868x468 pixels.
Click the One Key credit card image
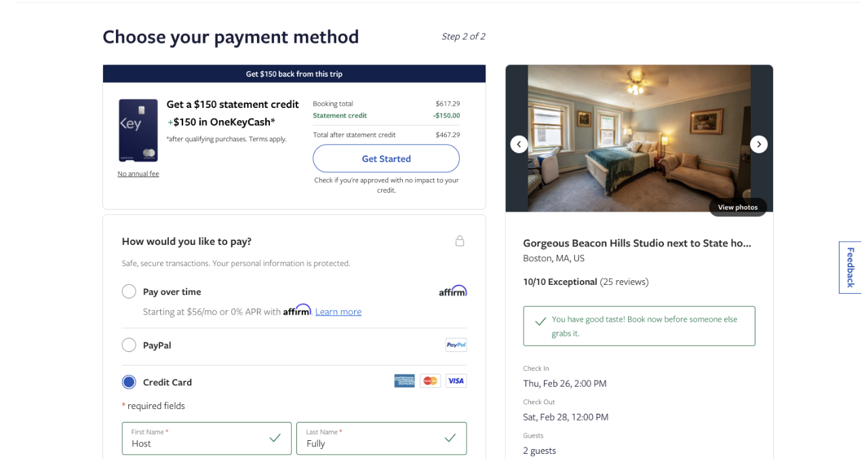click(x=138, y=130)
